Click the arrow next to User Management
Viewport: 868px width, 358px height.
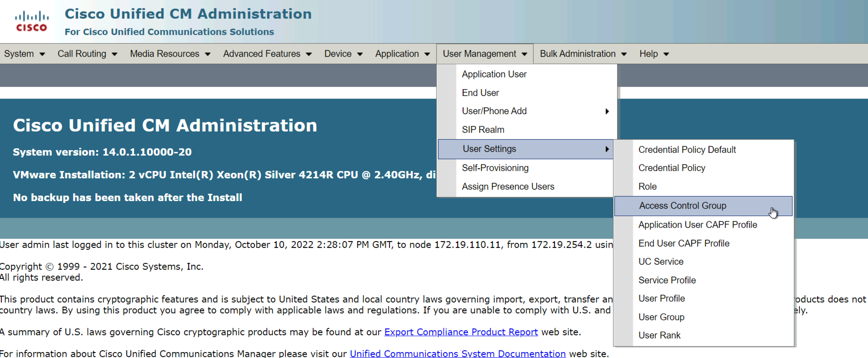(524, 54)
